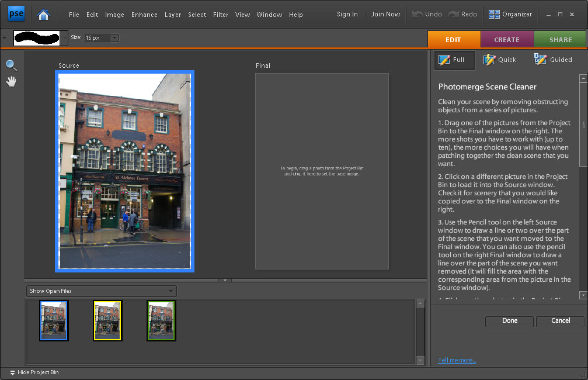Open the CREATE tab
588x380 pixels.
pyautogui.click(x=507, y=39)
